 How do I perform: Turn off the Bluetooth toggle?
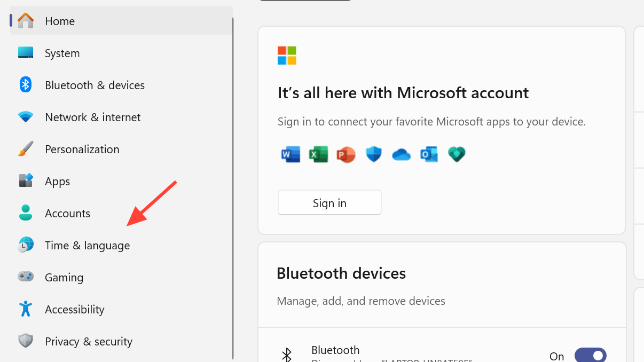(591, 355)
